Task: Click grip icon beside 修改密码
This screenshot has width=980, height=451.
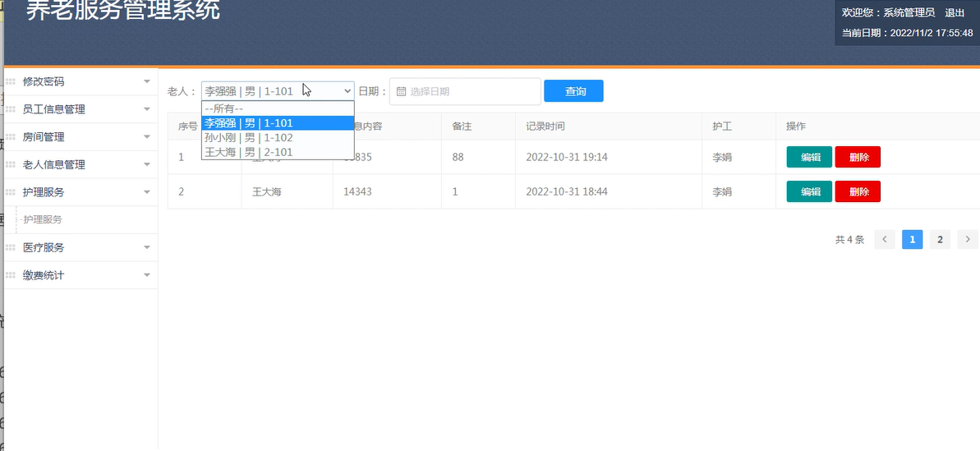Action: (11, 82)
